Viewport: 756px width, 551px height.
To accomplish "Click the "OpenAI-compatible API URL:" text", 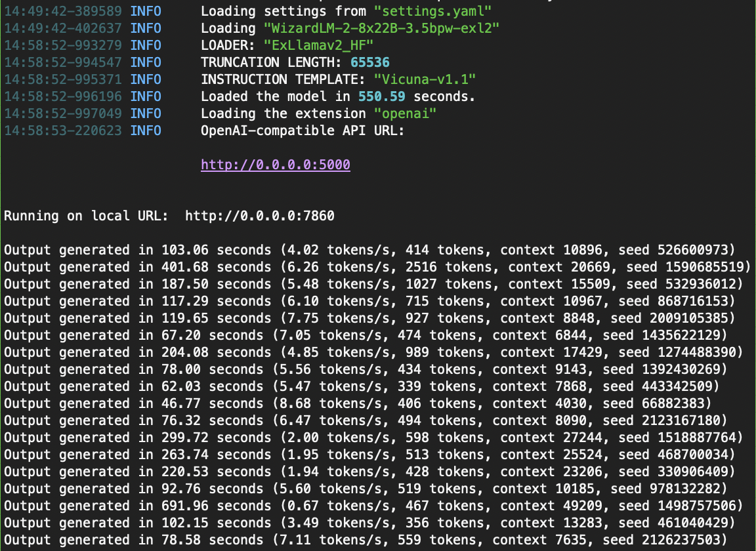I will (303, 131).
